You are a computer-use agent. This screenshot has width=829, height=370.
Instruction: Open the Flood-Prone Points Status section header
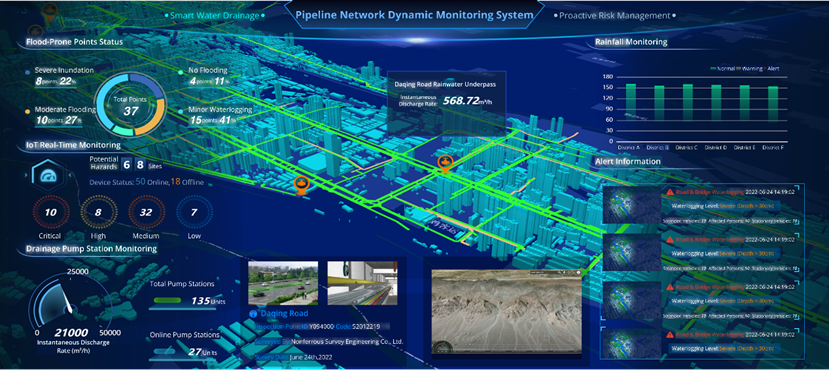click(74, 41)
